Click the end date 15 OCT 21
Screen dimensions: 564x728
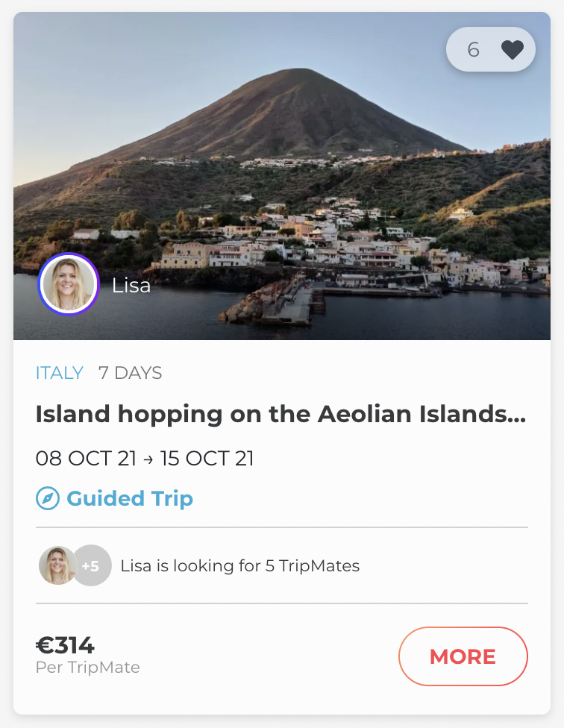[x=207, y=458]
